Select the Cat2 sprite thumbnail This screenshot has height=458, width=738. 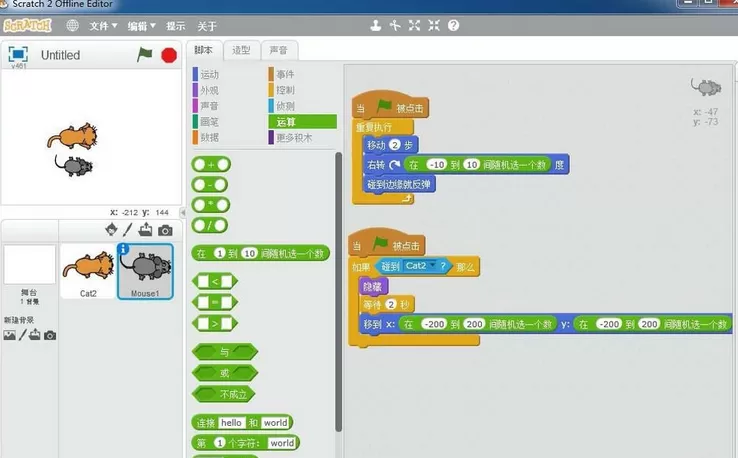pyautogui.click(x=88, y=272)
